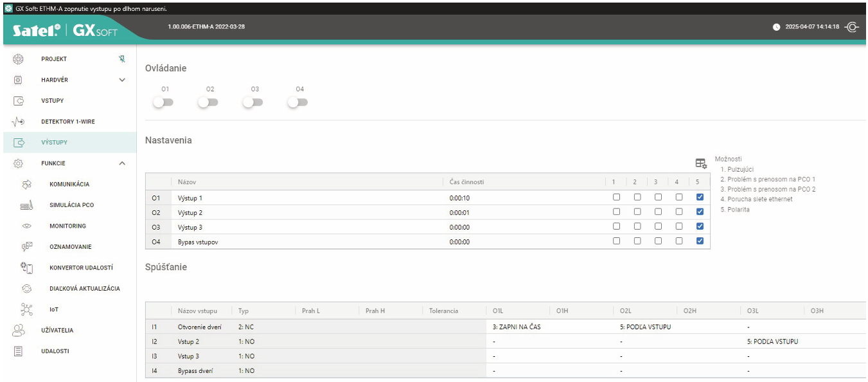Go to the UDALOSTI menu item

[x=55, y=351]
